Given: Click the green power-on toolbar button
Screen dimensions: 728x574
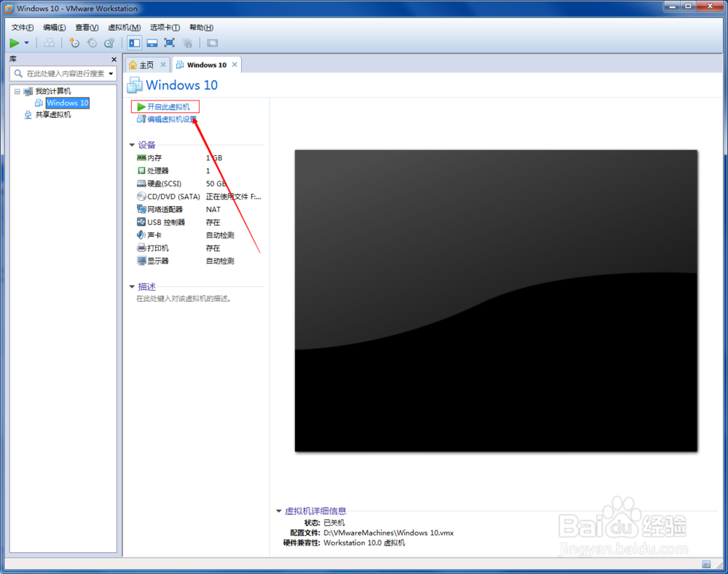Looking at the screenshot, I should coord(15,43).
